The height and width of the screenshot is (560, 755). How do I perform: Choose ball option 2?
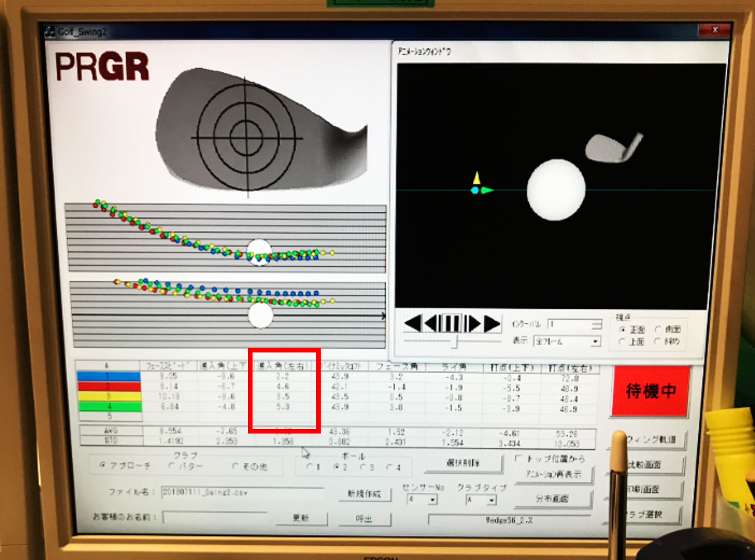point(336,467)
